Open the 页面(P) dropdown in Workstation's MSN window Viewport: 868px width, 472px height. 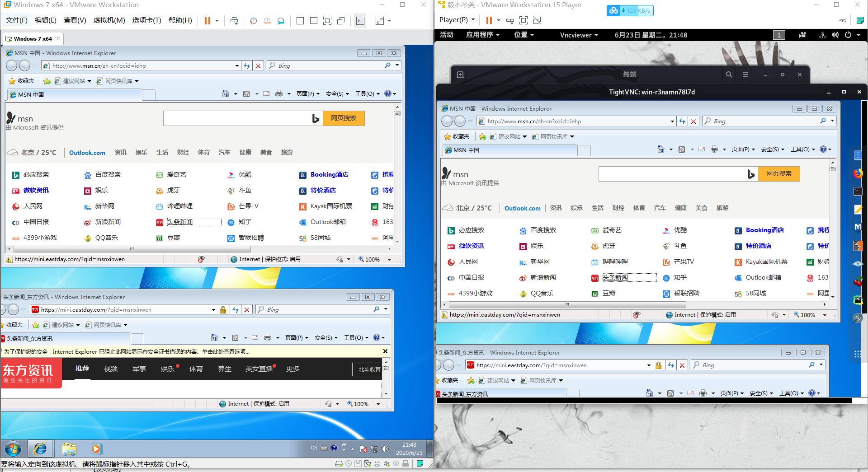click(308, 94)
